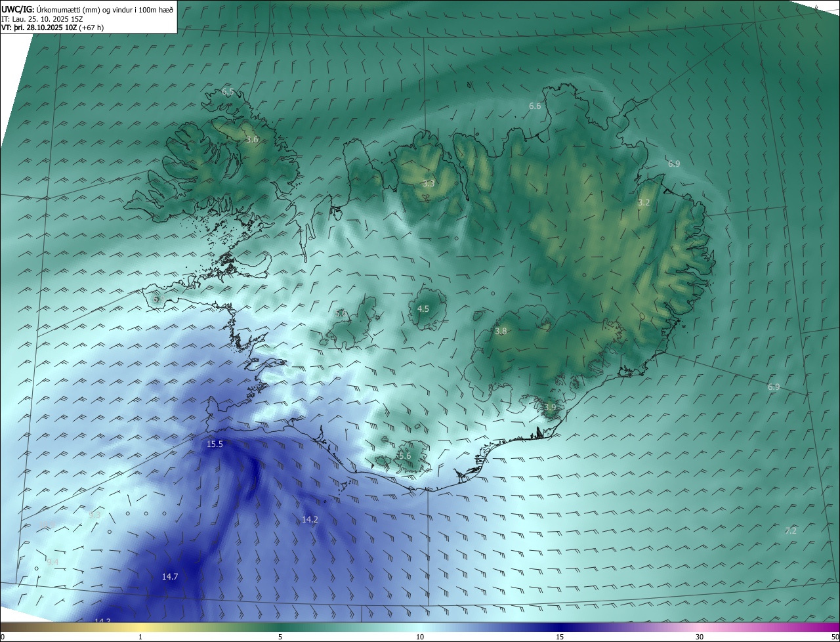Image resolution: width=840 pixels, height=642 pixels.
Task: Click the legend tick label "0"
Action: coord(3,637)
